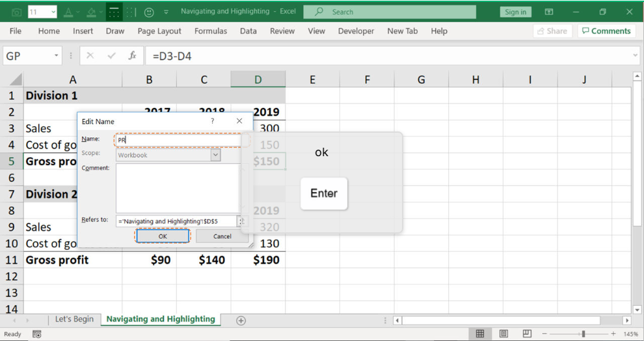Open the fill color dropdown arrow

tap(101, 12)
